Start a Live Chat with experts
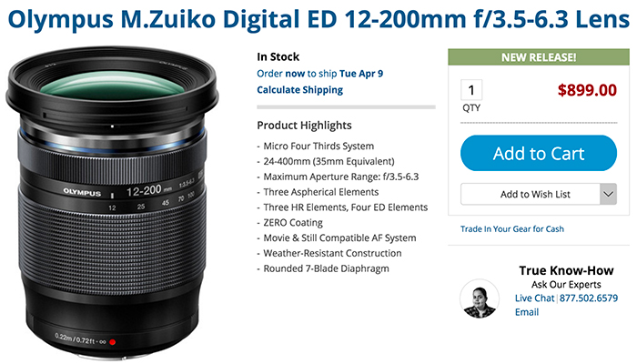The height and width of the screenshot is (364, 637). pyautogui.click(x=534, y=298)
